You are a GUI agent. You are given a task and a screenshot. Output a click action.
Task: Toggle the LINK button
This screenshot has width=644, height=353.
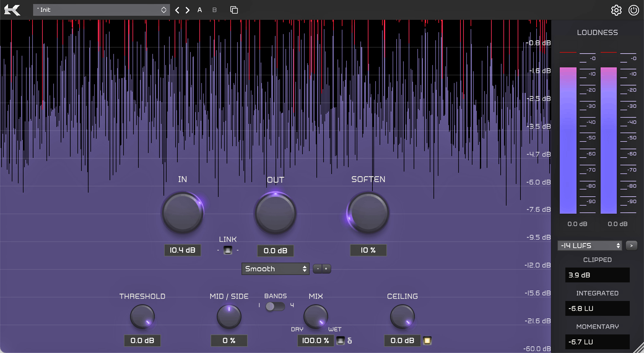point(228,250)
